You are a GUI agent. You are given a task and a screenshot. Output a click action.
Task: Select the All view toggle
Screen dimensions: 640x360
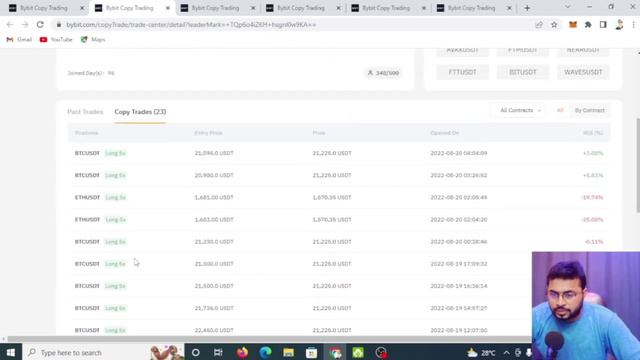point(560,110)
